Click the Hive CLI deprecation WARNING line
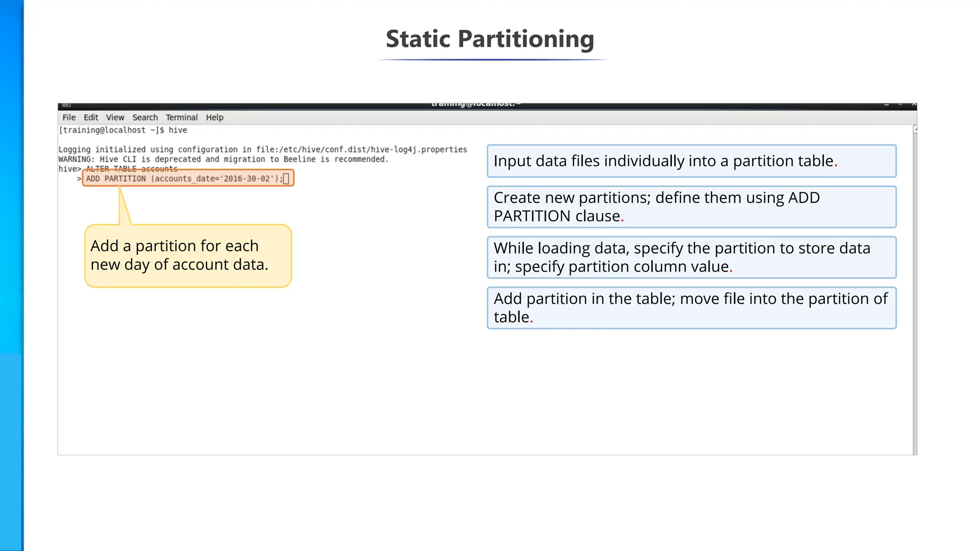The image size is (980, 551). tap(223, 159)
